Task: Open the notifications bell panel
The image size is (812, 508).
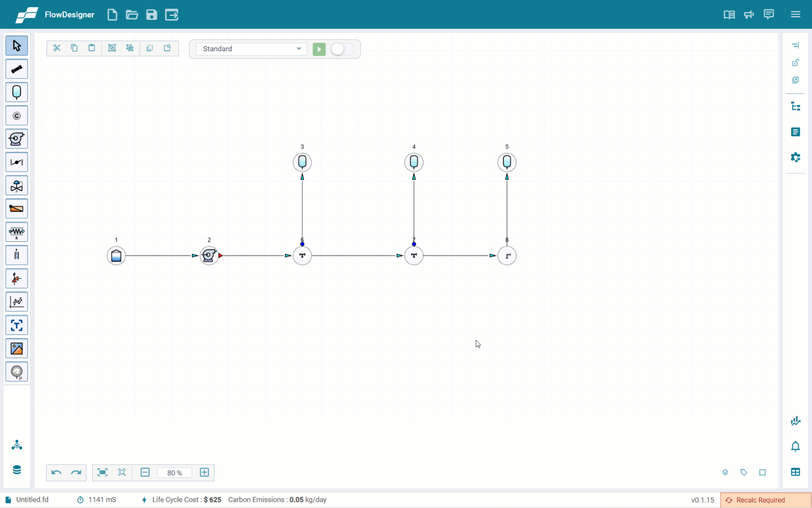Action: pos(795,446)
